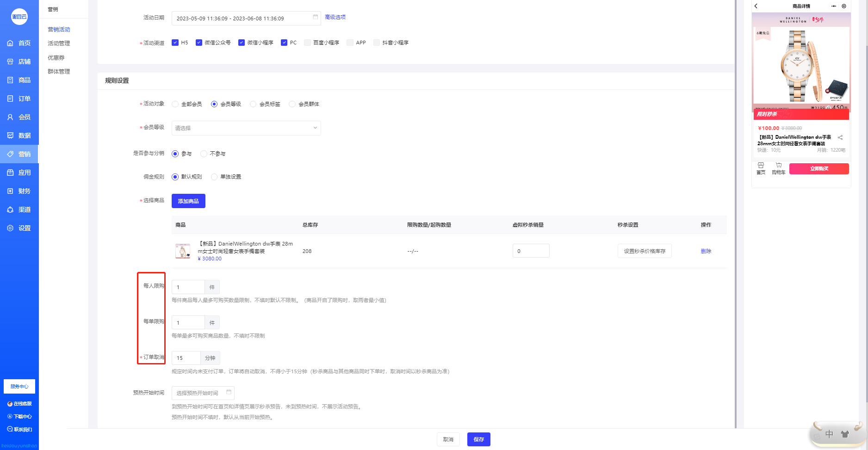Screen dimensions: 868x450
Task: Open 联系我们 contact us
Action: 19,429
